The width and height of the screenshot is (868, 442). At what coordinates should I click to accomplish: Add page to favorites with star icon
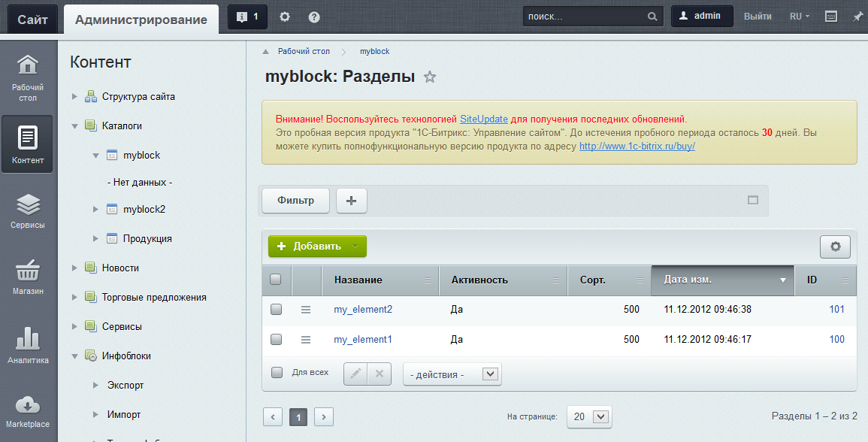[x=430, y=77]
